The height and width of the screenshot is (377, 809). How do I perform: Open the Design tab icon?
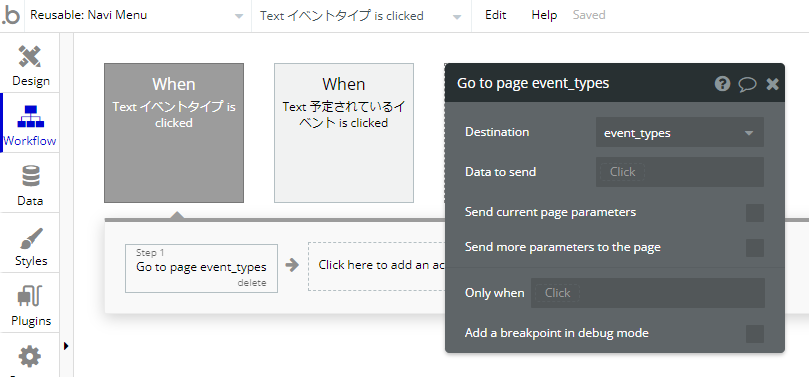(x=30, y=56)
